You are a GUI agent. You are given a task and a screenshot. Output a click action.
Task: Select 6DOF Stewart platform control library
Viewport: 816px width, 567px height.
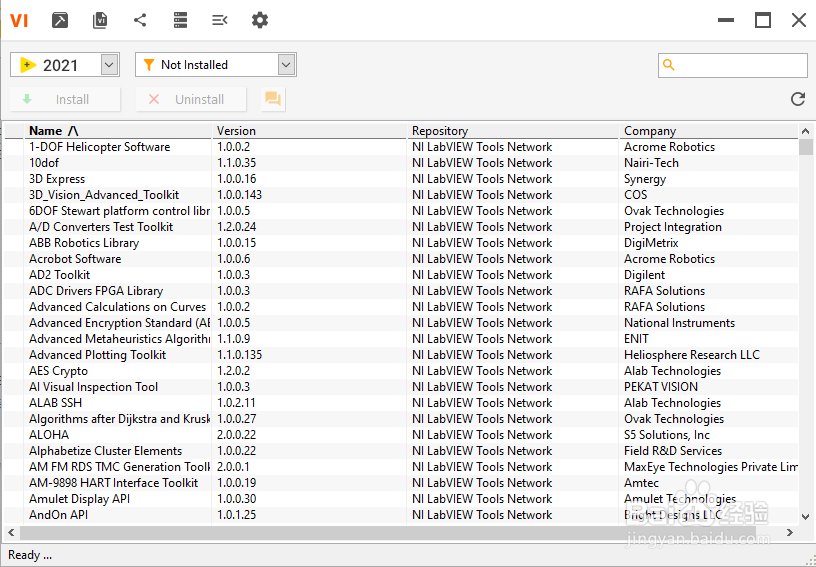(401, 211)
